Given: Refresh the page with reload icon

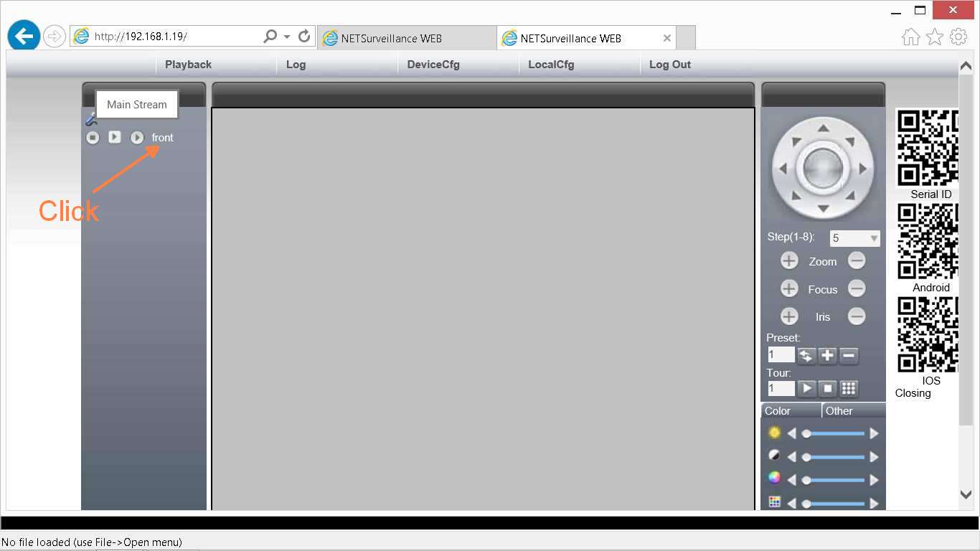Looking at the screenshot, I should click(x=304, y=36).
